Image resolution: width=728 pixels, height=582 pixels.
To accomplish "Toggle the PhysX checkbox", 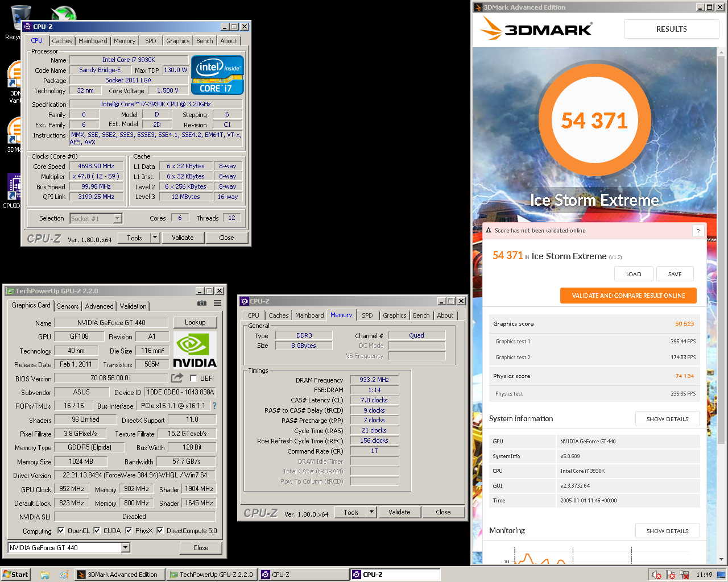I will [x=129, y=530].
